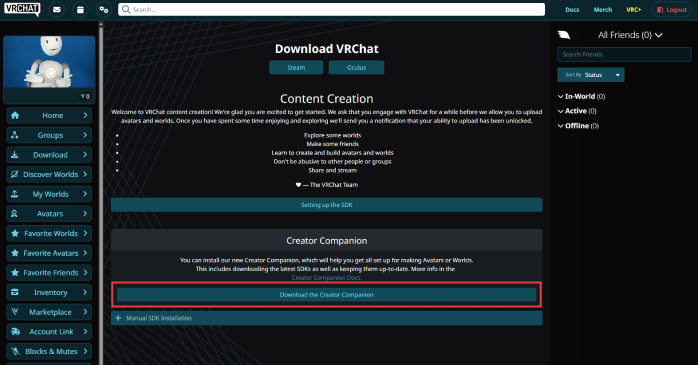Click the Discover Worlds compass icon
Screen dimensions: 698x365
click(15, 174)
